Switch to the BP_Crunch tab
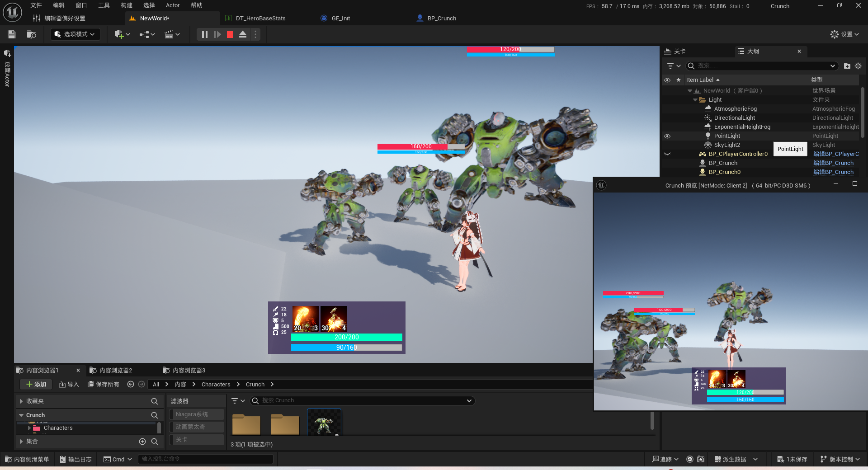 tap(442, 19)
